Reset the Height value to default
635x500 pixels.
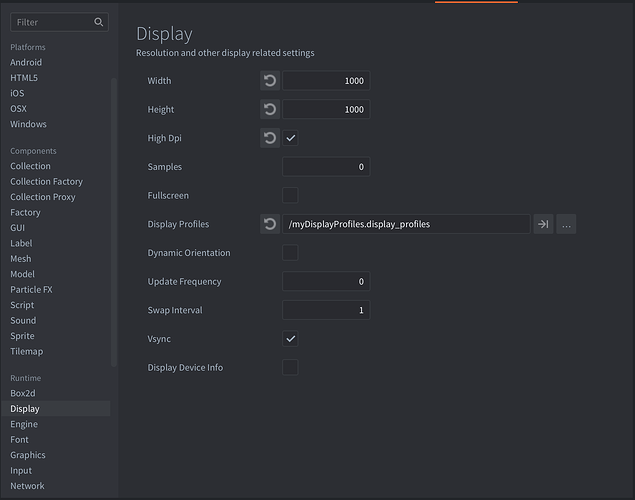270,110
